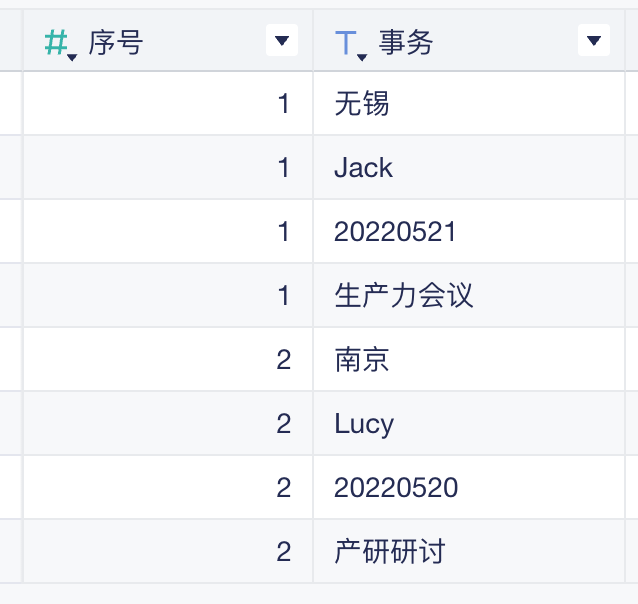The width and height of the screenshot is (638, 604).
Task: Click the text type icon beside 事务
Action: [x=347, y=43]
